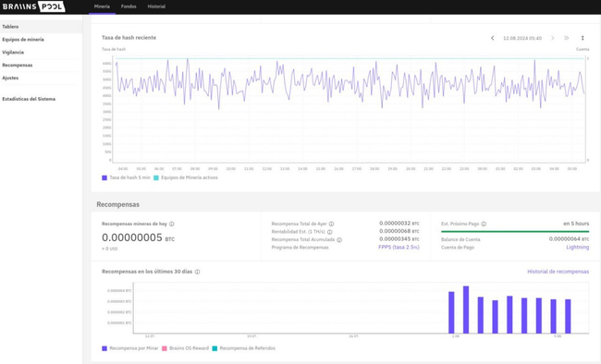
Task: Show info for Est. Próximo Pago
Action: [484, 224]
